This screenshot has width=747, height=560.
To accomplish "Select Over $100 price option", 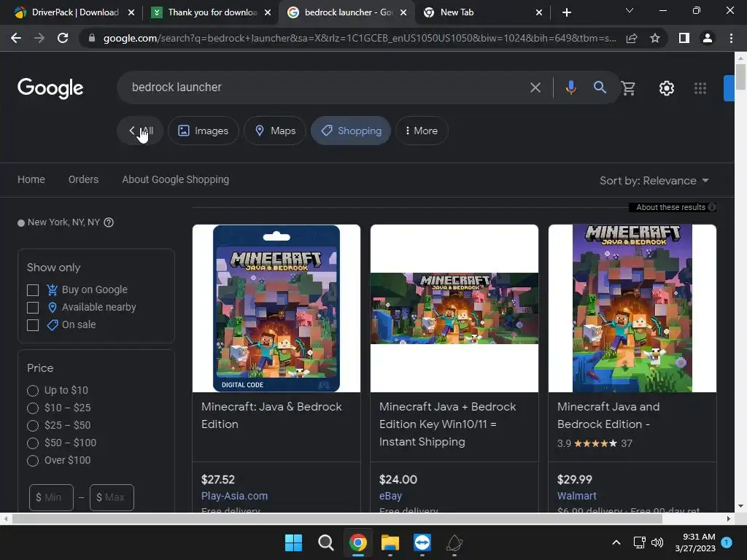I will 33,461.
